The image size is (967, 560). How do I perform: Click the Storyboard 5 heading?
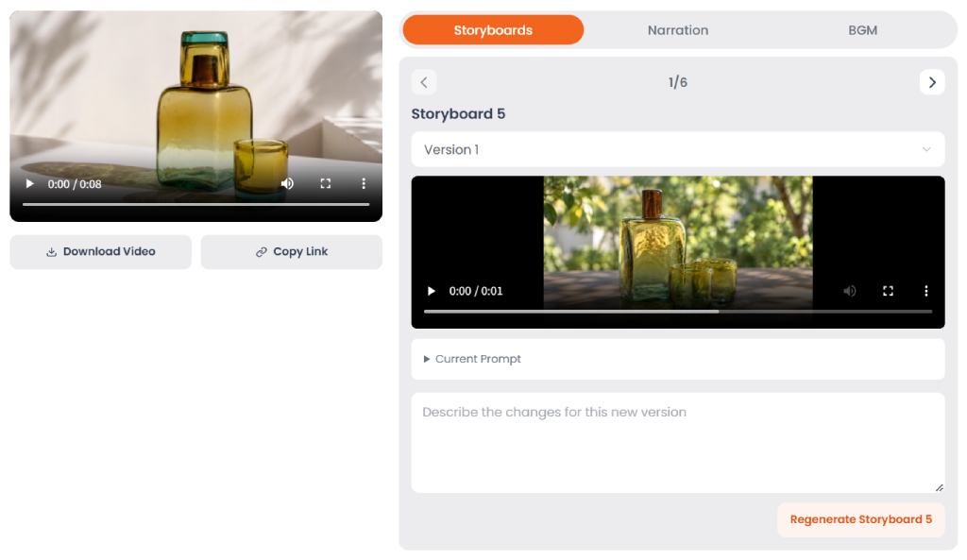[x=458, y=114]
